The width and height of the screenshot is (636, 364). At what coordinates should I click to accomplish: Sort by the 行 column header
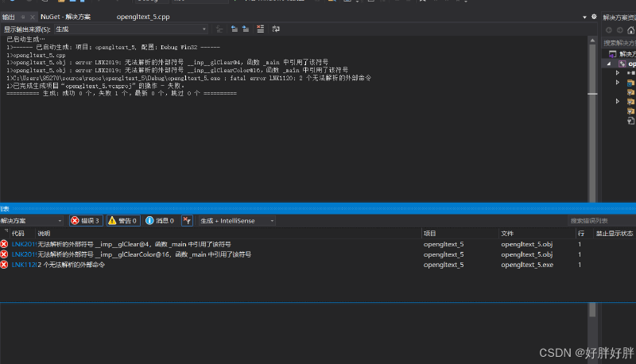pyautogui.click(x=581, y=234)
